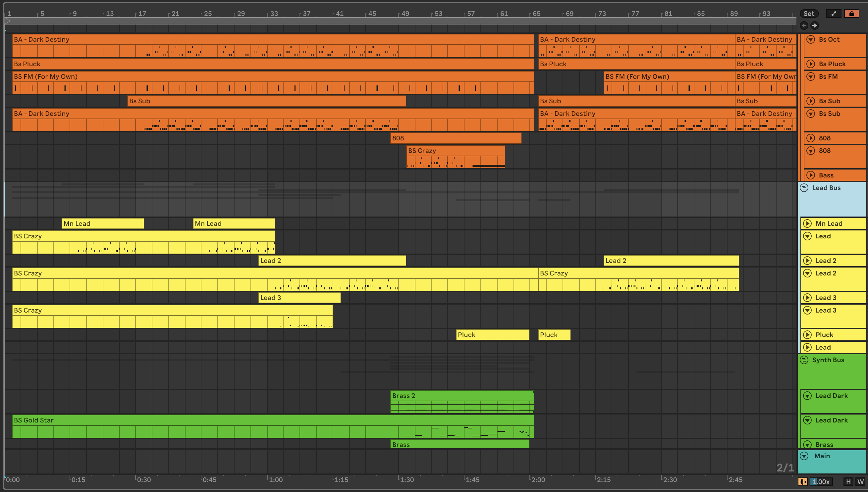Toggle the W optimize width button
868x492 pixels.
[860, 481]
